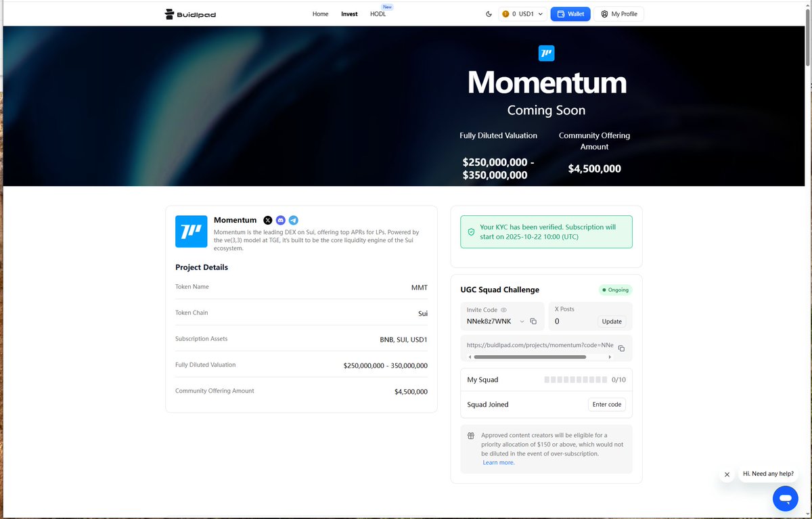Open My Profile

click(619, 14)
